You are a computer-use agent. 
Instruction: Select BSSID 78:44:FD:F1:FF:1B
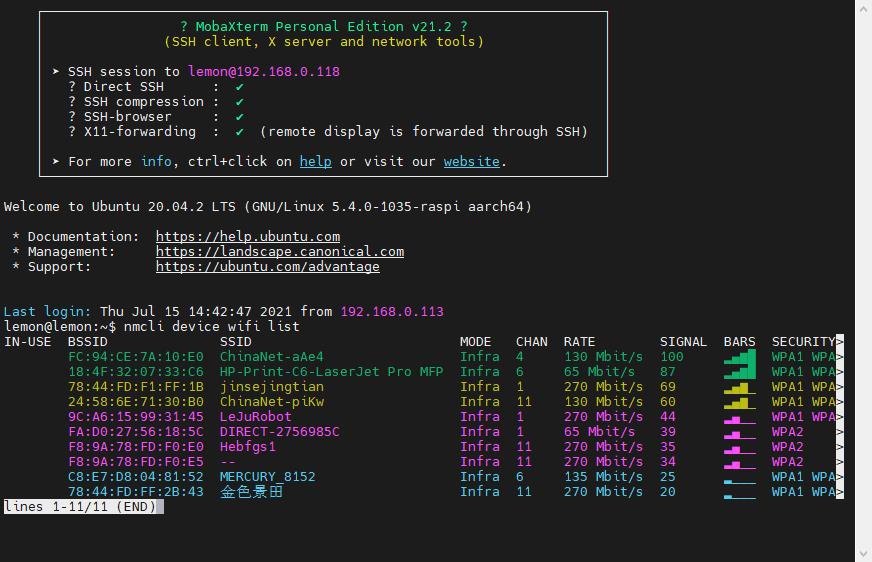pyautogui.click(x=136, y=386)
